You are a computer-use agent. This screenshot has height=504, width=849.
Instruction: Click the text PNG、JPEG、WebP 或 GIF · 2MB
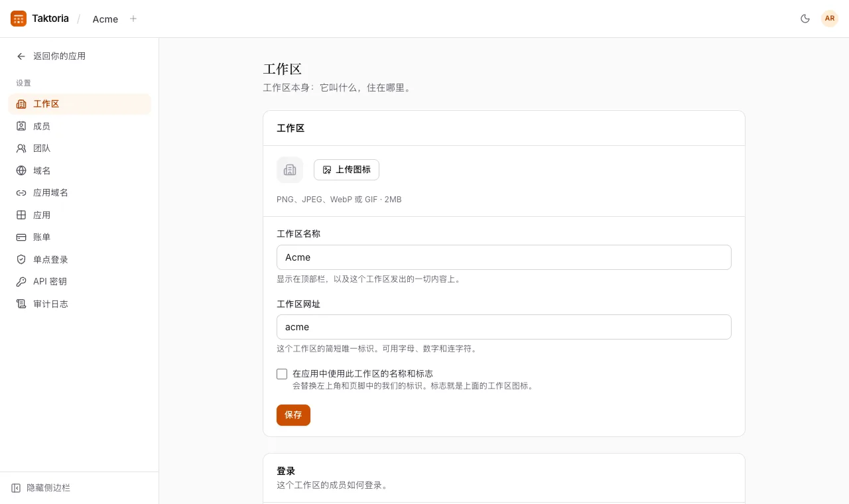(339, 200)
